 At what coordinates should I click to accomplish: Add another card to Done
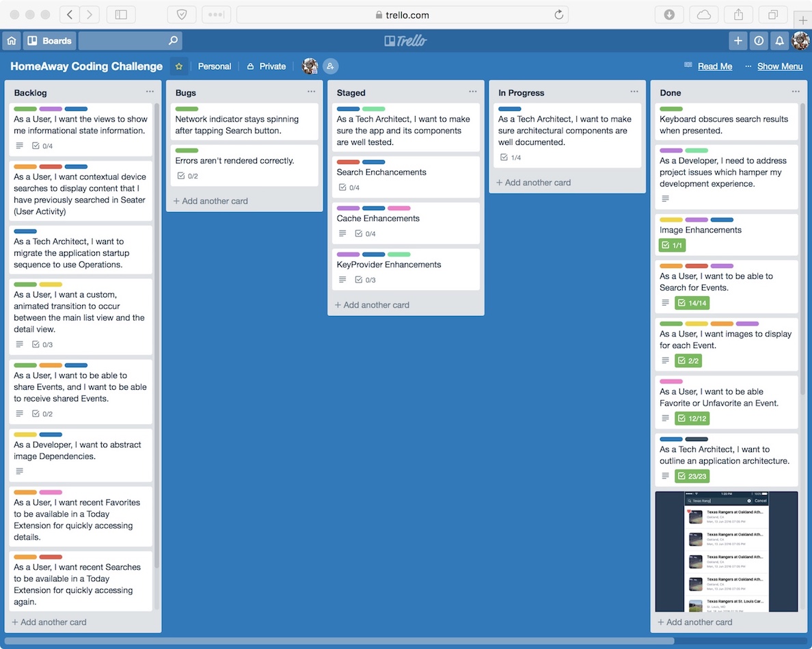pos(695,622)
